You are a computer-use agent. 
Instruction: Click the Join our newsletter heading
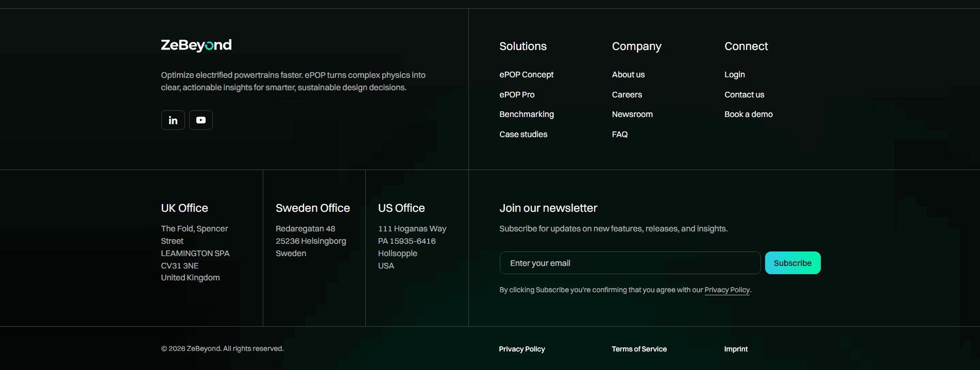(x=548, y=208)
